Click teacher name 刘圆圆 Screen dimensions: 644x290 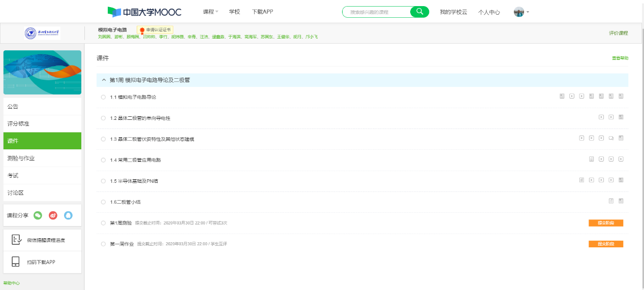tap(104, 37)
